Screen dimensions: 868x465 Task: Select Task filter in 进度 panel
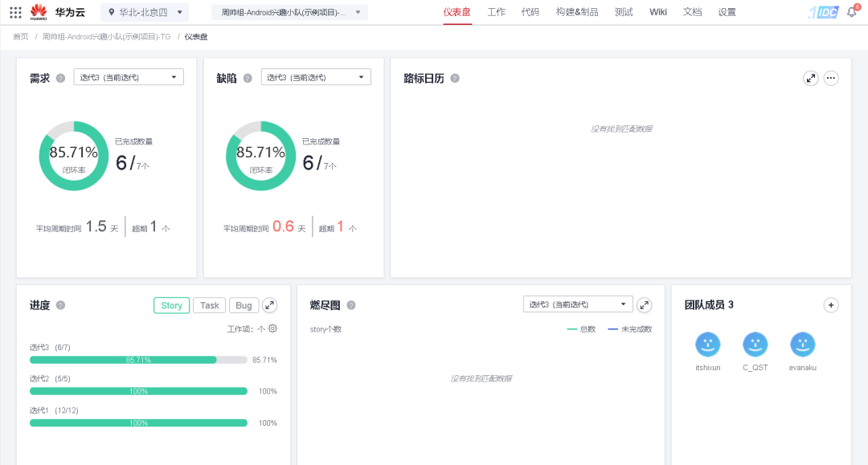click(209, 305)
